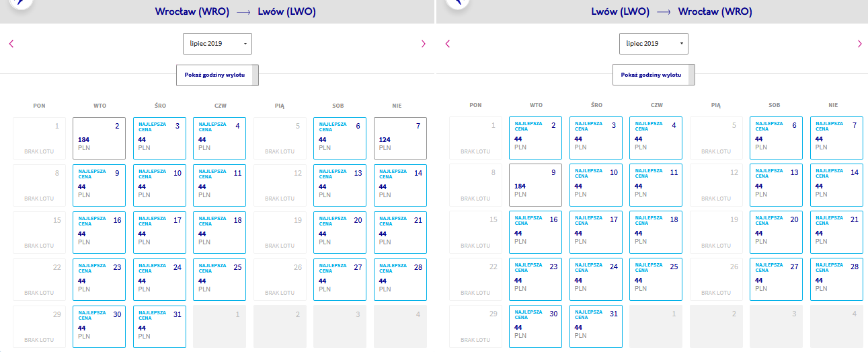
Task: Choose July 9 return flight for 184 PLN
Action: pos(535,184)
